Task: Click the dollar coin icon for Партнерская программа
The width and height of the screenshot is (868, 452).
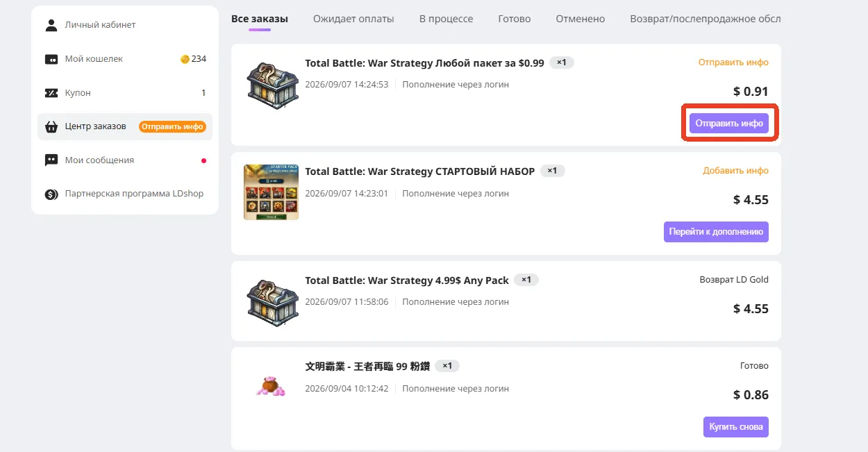Action: pos(51,194)
